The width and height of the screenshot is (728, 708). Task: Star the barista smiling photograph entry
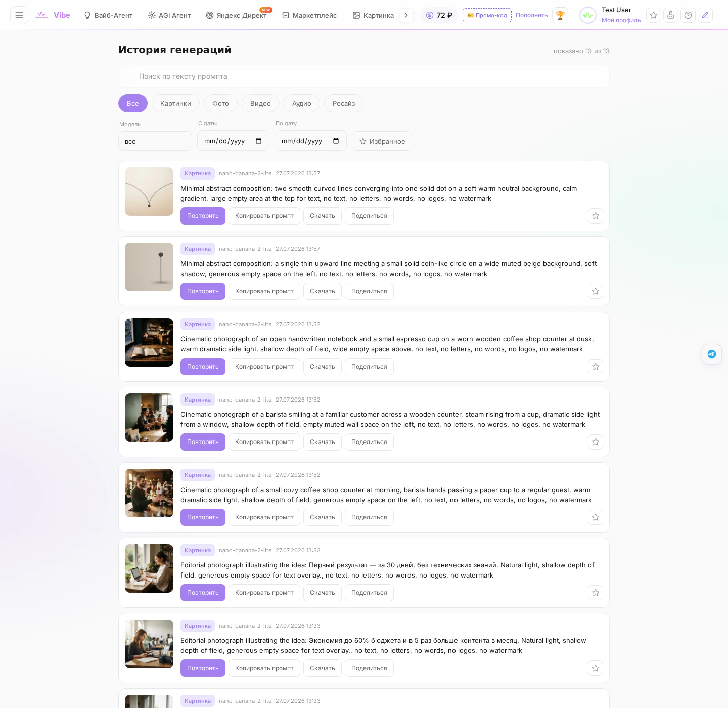596,442
